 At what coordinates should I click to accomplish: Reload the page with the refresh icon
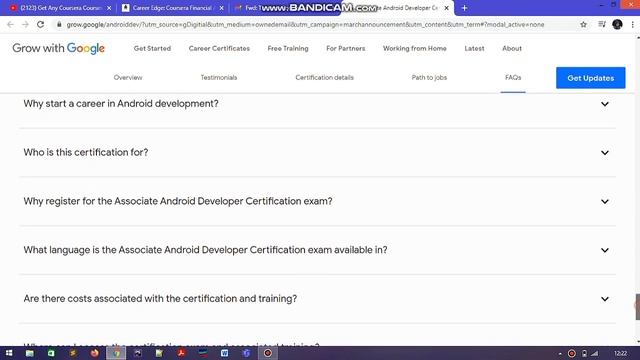coord(40,24)
